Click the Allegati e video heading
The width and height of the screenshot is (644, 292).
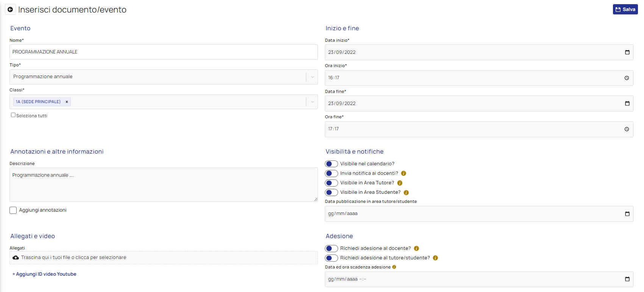pyautogui.click(x=33, y=236)
